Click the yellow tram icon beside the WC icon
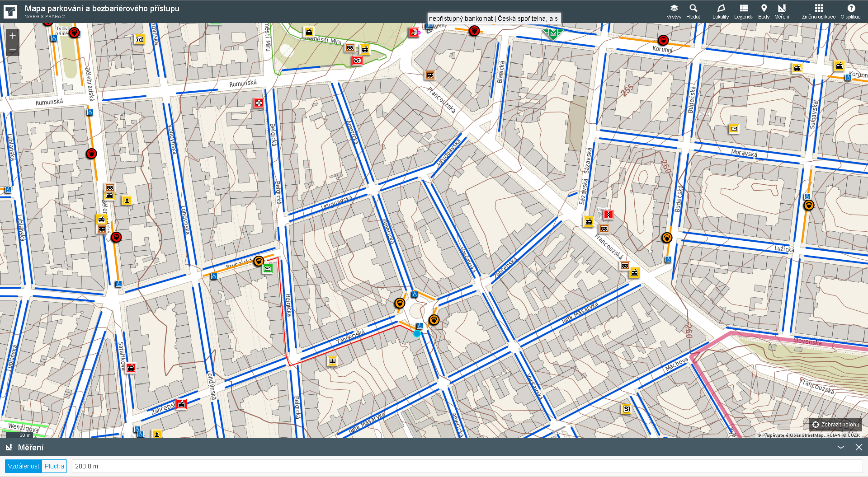 tap(365, 50)
